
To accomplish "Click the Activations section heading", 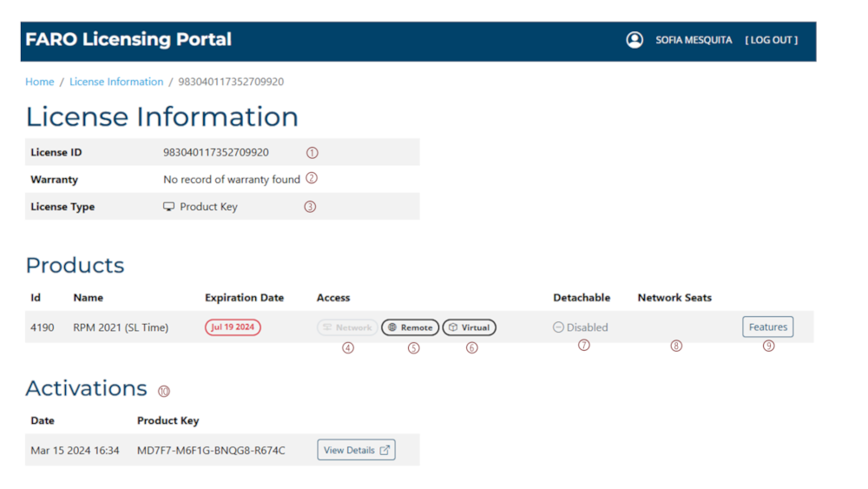I will coord(86,388).
